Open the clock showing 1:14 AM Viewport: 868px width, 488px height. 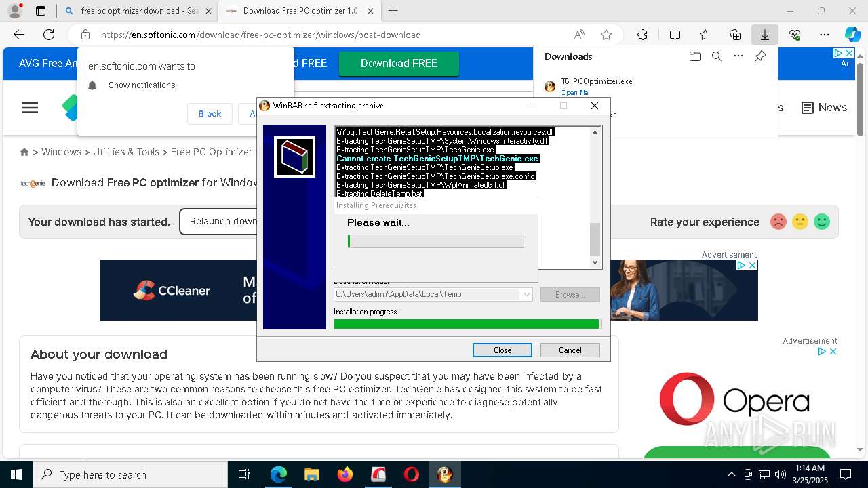click(810, 474)
